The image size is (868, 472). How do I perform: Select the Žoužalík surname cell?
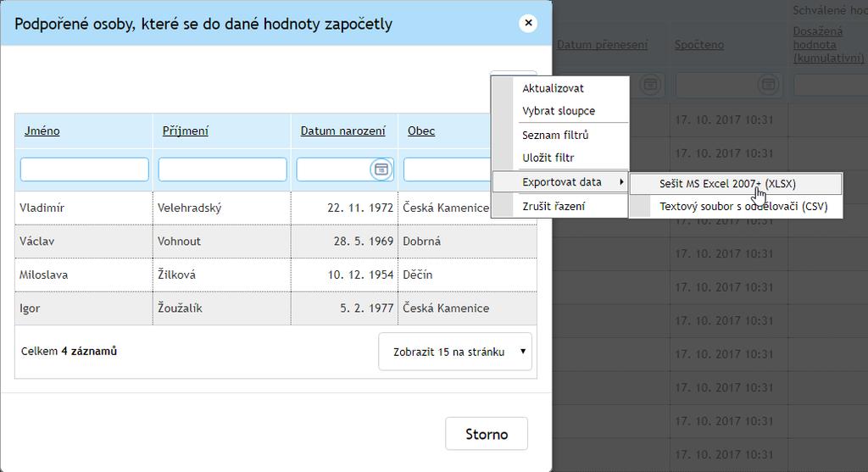(x=221, y=308)
